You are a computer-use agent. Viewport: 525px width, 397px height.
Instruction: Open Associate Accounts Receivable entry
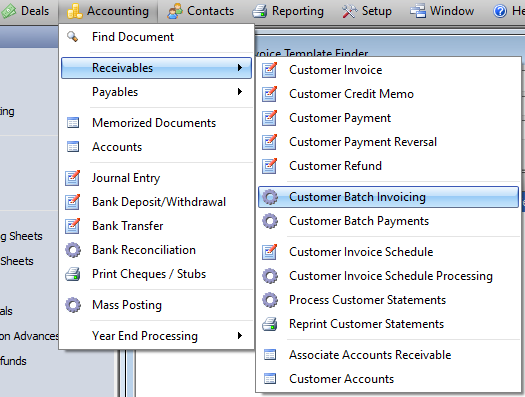point(388,355)
